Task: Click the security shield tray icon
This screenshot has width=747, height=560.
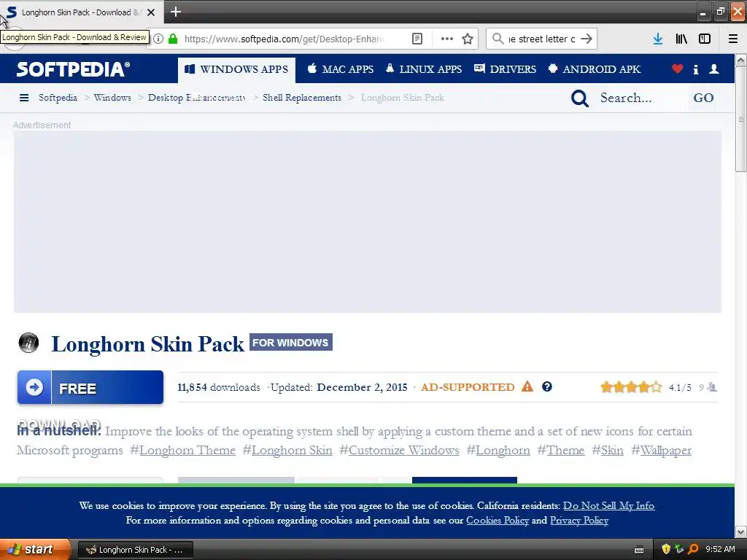Action: click(x=666, y=549)
